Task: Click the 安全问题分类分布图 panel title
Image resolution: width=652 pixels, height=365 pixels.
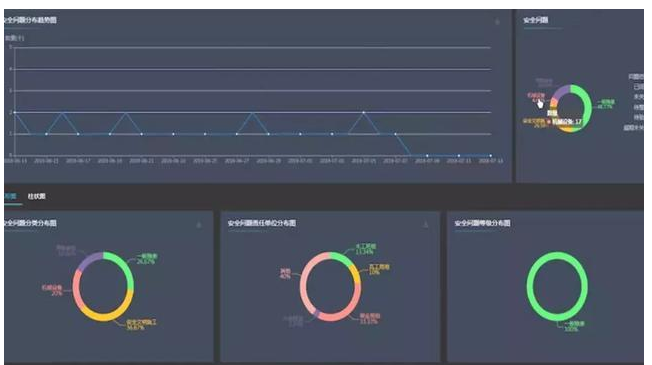Action: click(30, 223)
